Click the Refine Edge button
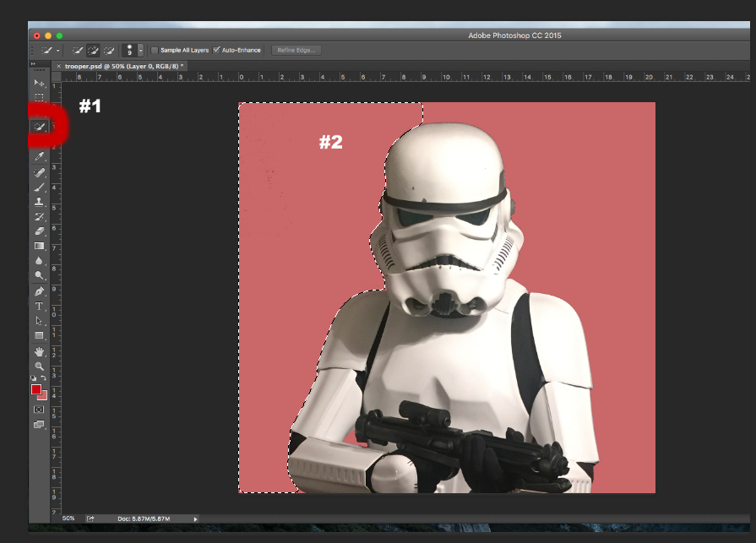The height and width of the screenshot is (543, 756). pyautogui.click(x=296, y=50)
